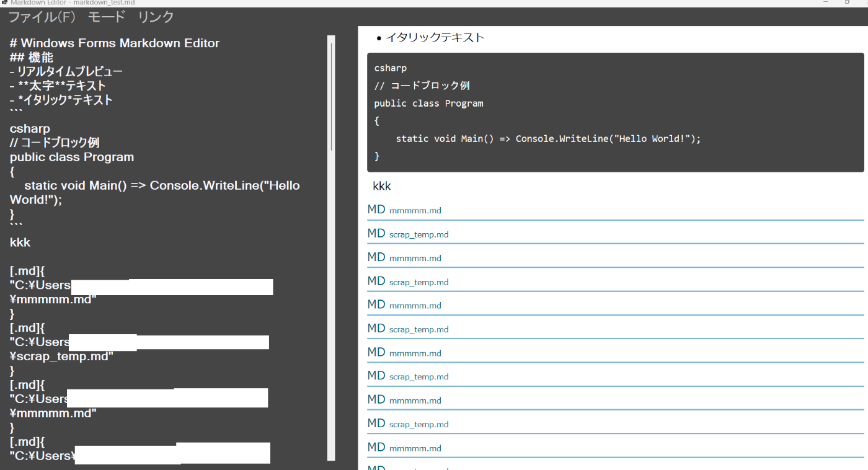Click 'csharp' inside the preview code block
868x470 pixels.
pos(391,68)
